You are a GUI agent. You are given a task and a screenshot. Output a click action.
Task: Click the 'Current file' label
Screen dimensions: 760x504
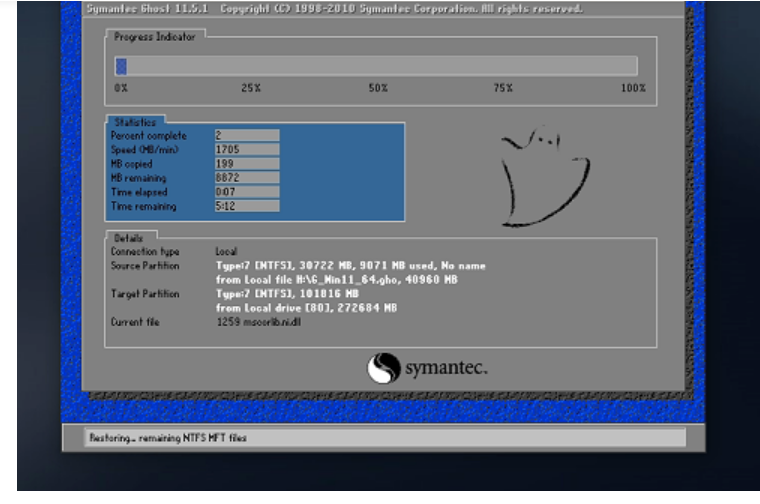tap(135, 322)
